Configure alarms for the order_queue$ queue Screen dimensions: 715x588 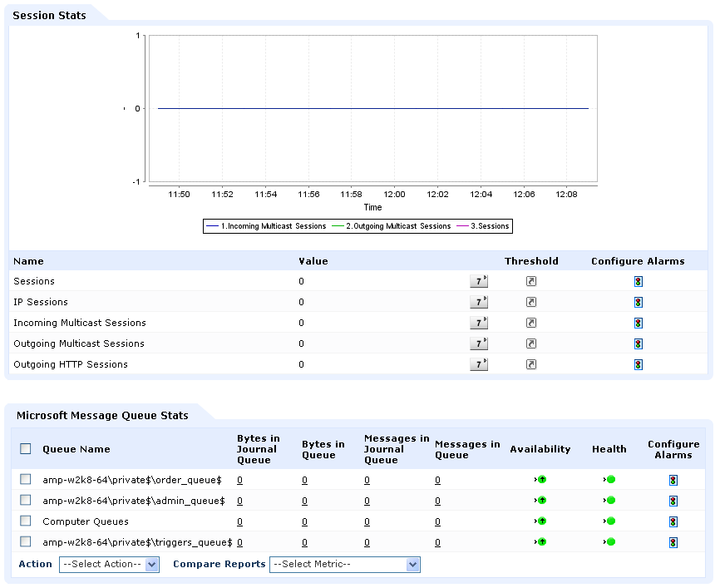coord(673,479)
